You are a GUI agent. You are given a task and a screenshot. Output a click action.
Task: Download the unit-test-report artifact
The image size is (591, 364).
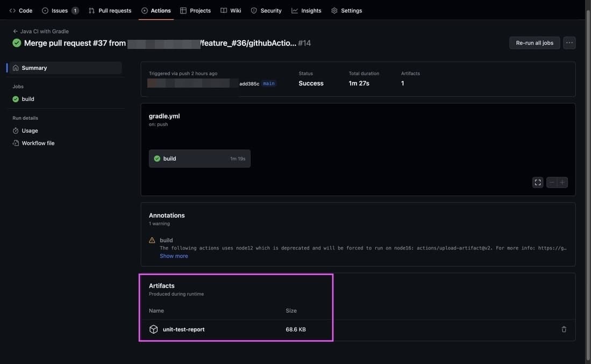pyautogui.click(x=183, y=330)
